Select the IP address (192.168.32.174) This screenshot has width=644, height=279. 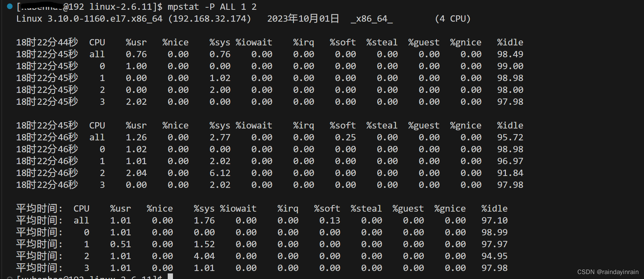pyautogui.click(x=210, y=19)
